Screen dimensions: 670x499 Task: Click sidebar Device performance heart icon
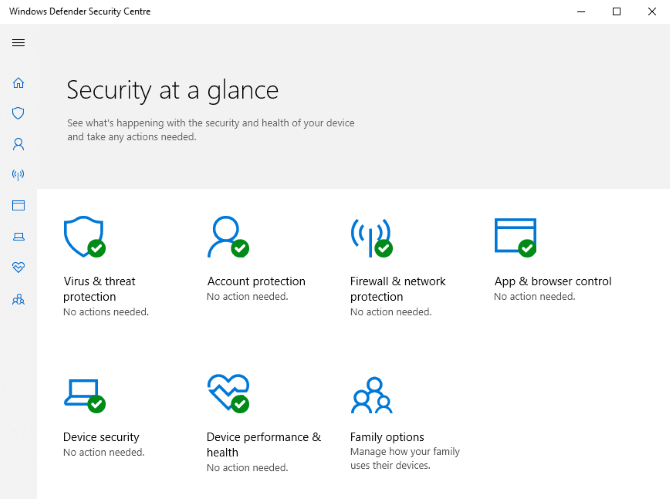[x=18, y=267]
